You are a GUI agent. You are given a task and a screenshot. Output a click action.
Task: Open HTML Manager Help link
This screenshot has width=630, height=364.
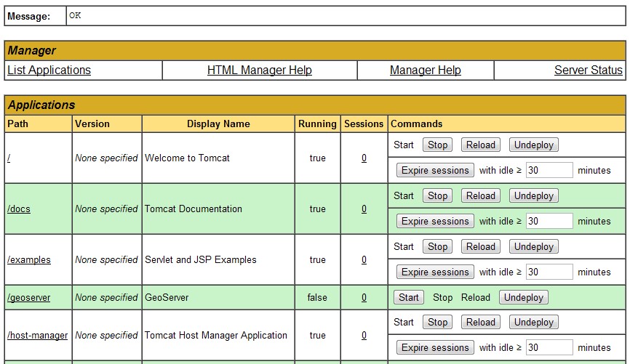coord(260,70)
